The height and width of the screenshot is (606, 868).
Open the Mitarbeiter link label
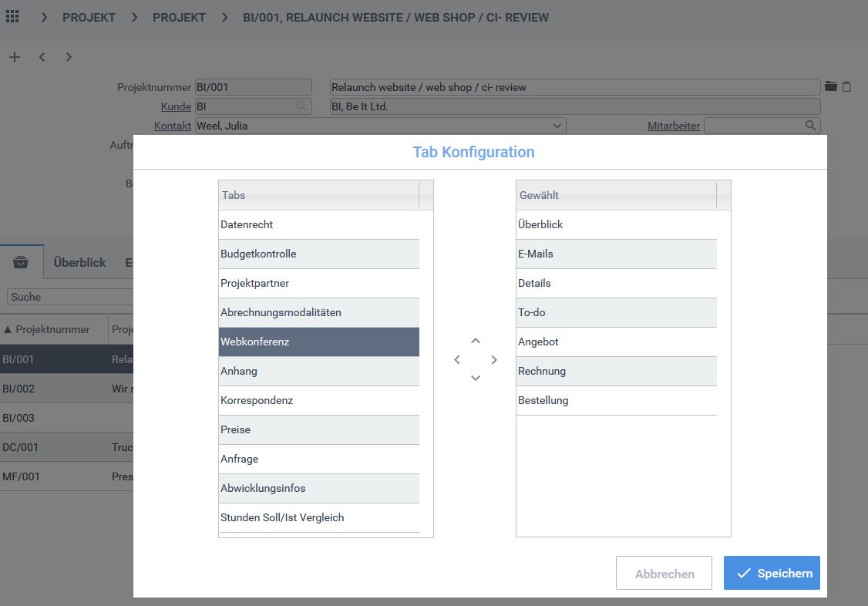point(673,126)
